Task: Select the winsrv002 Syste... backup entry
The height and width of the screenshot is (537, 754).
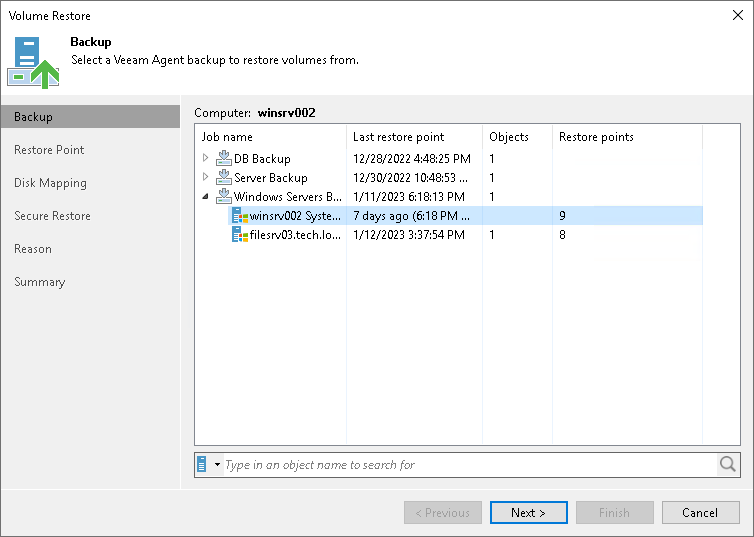Action: [x=295, y=216]
